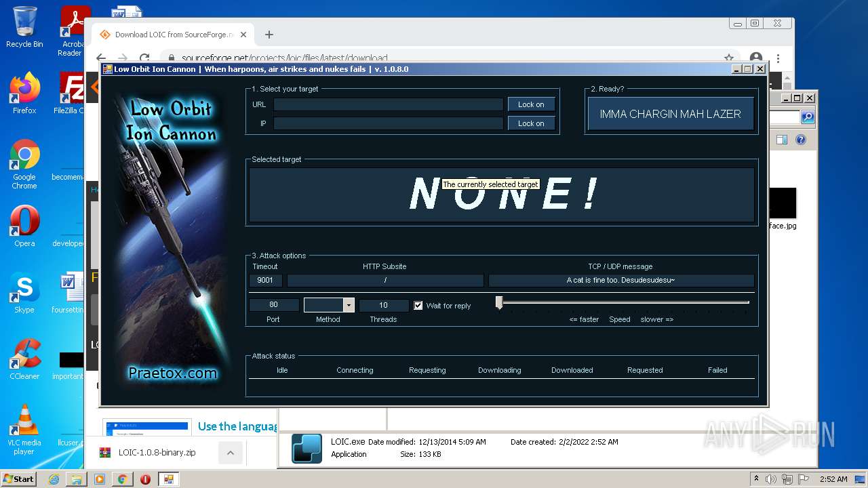Select the Download LOIC from SourceForge tab
868x488 pixels.
tap(174, 35)
